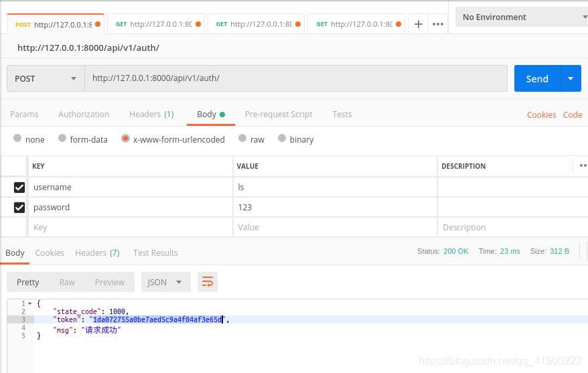Switch to the third GET request tab
The width and height of the screenshot is (588, 373).
pyautogui.click(x=356, y=24)
